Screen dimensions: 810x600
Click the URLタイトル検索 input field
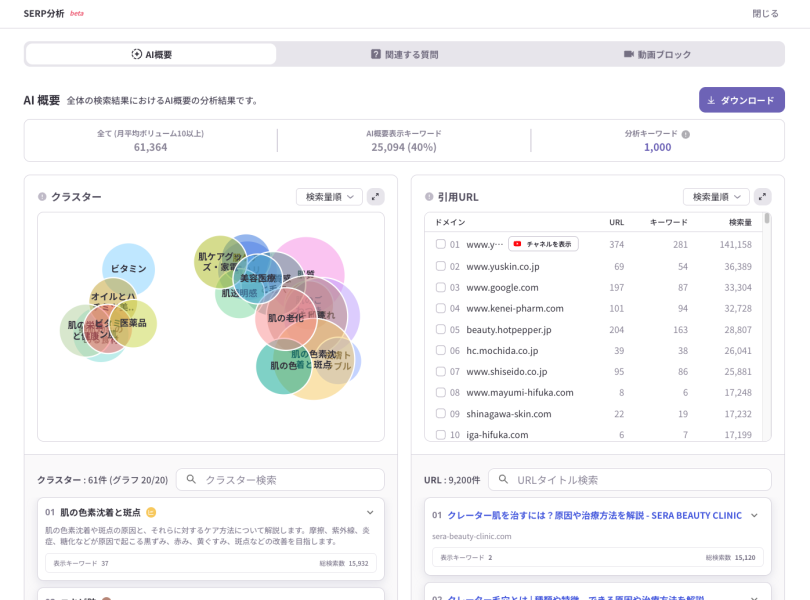pyautogui.click(x=630, y=480)
